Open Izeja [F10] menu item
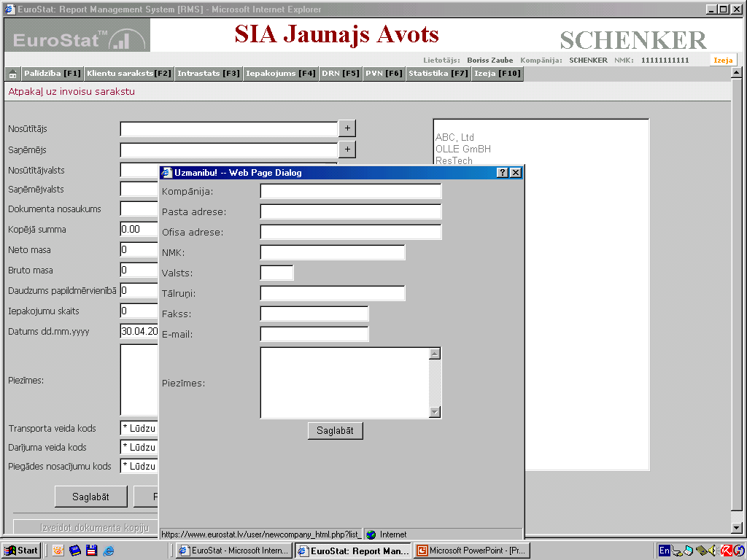The width and height of the screenshot is (747, 560). [498, 74]
